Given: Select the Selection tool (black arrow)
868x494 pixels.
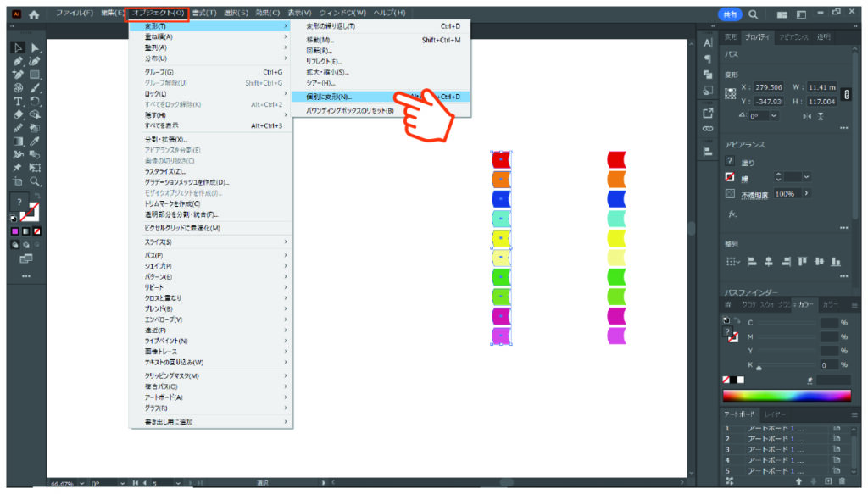Looking at the screenshot, I should coord(18,48).
